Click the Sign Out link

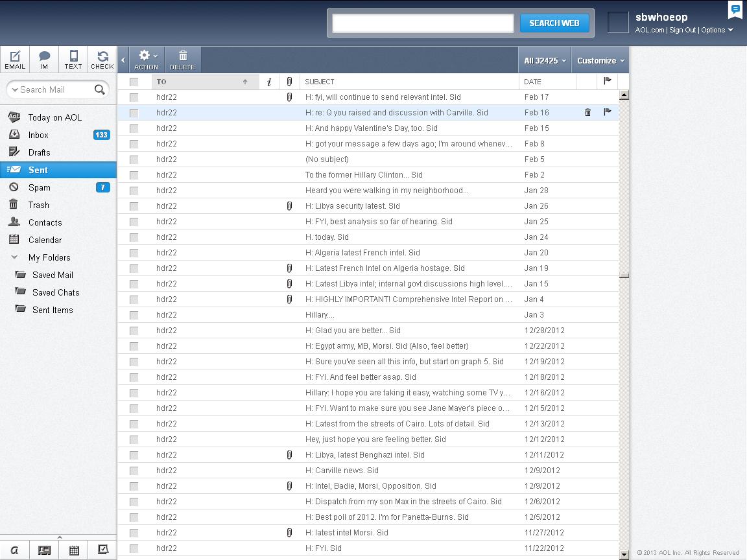point(682,30)
